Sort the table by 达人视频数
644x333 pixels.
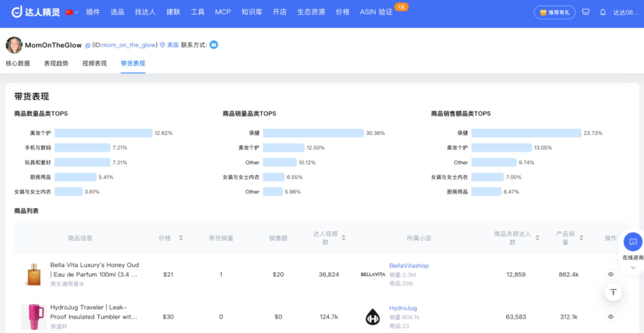coord(343,238)
